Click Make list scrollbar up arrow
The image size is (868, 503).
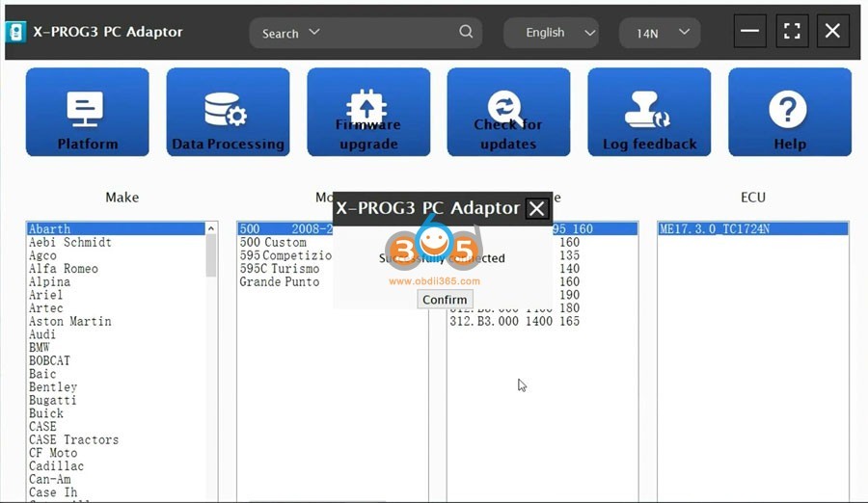[211, 228]
